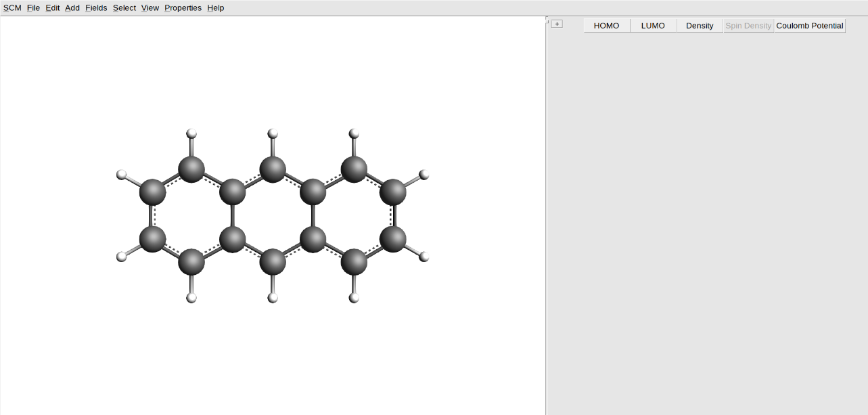Open the Fields menu
868x415 pixels.
[95, 7]
